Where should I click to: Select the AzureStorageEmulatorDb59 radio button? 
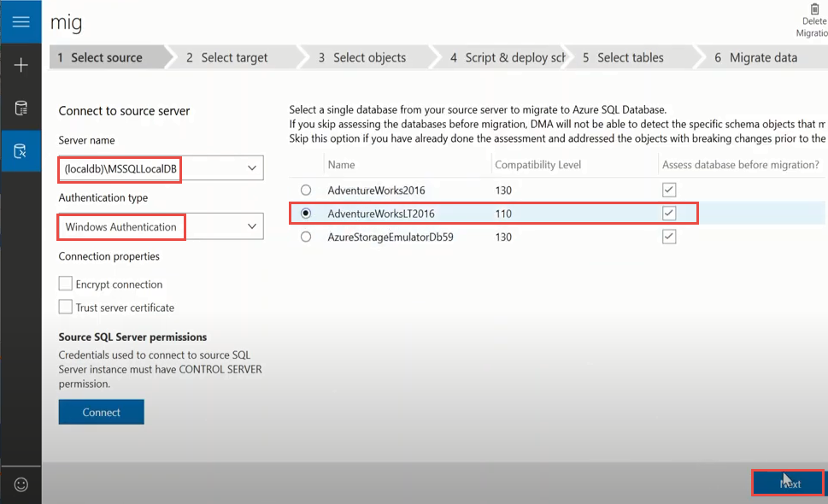point(306,237)
